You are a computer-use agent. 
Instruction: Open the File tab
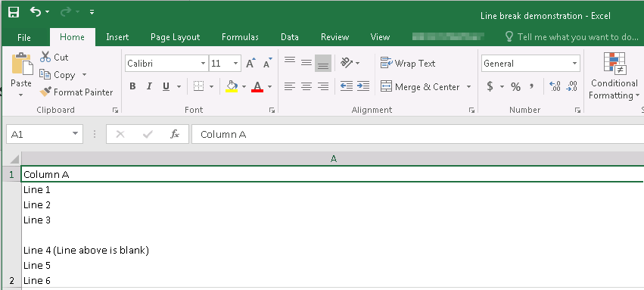point(24,37)
